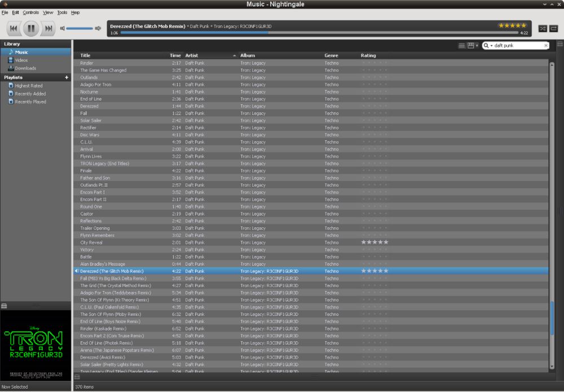This screenshot has height=392, width=564.
Task: Set rating for City Reveal row
Action: [x=374, y=243]
